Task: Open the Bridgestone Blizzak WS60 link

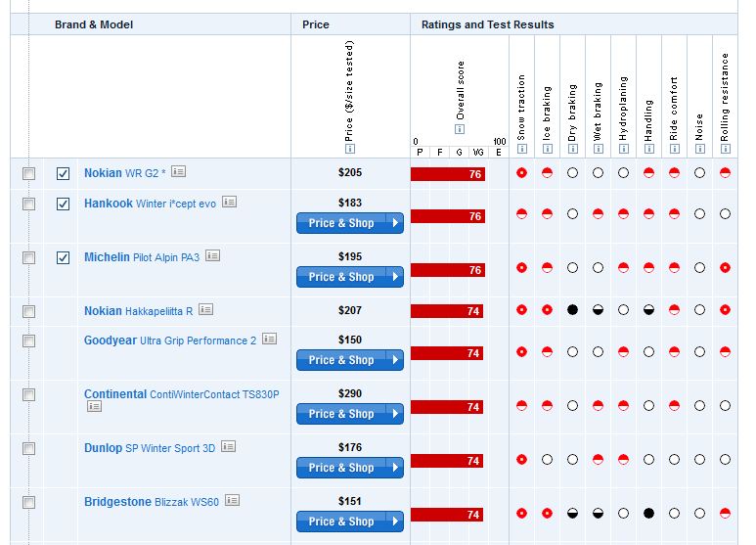Action: click(152, 502)
